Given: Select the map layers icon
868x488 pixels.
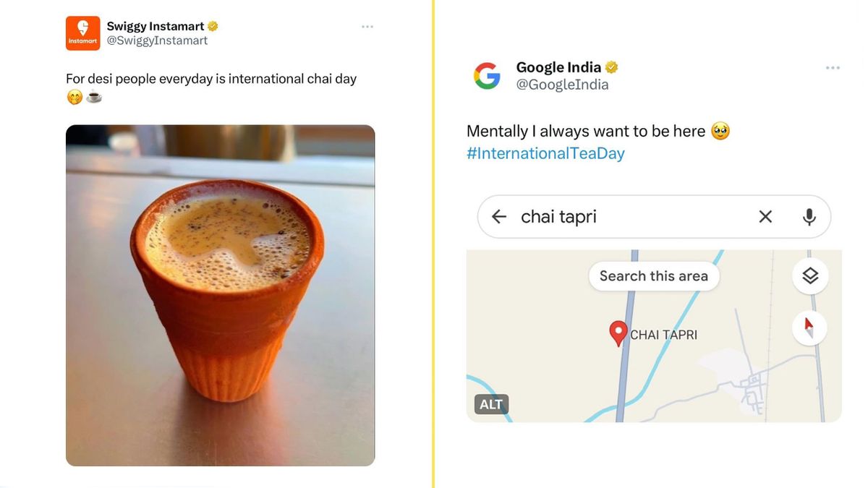Looking at the screenshot, I should tap(810, 275).
